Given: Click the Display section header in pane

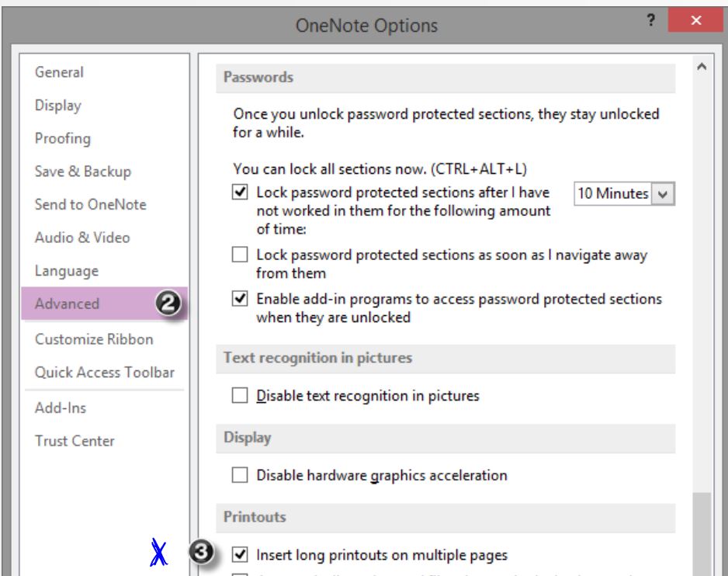Looking at the screenshot, I should tap(445, 438).
